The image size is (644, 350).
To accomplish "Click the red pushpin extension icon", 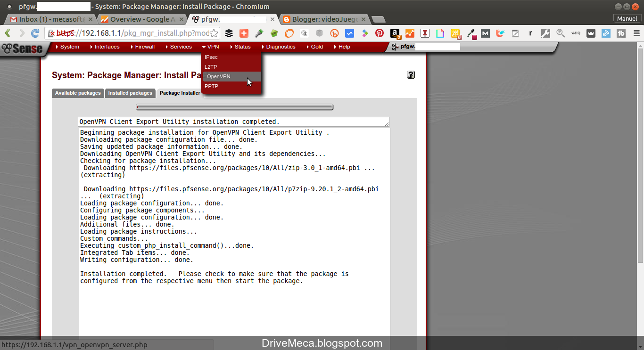I will pyautogui.click(x=425, y=33).
